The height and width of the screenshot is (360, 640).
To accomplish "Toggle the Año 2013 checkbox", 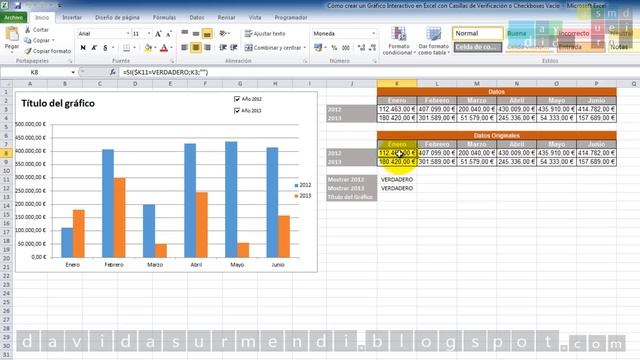I will pyautogui.click(x=237, y=111).
